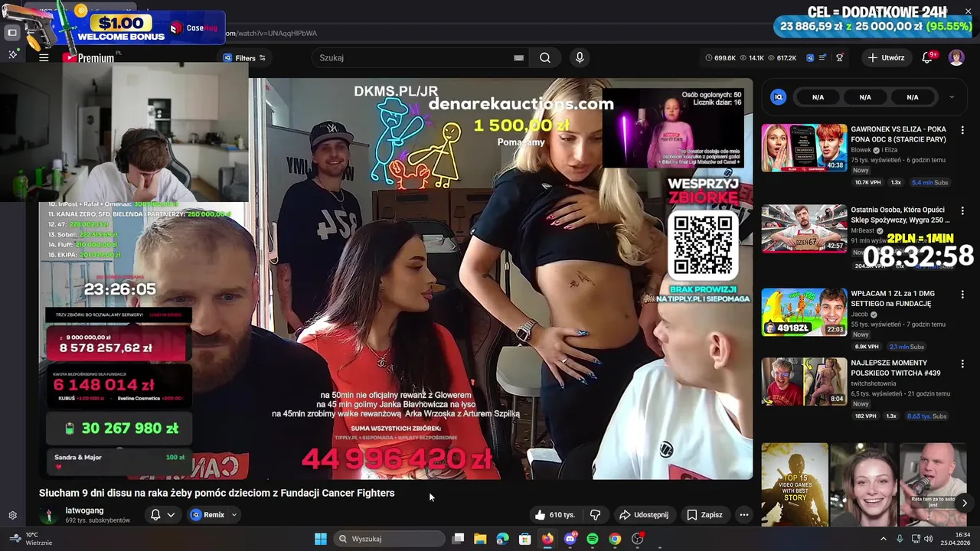Expand the vidIQ N/A score panel chevron
Screen dimensions: 980x551
point(952,97)
